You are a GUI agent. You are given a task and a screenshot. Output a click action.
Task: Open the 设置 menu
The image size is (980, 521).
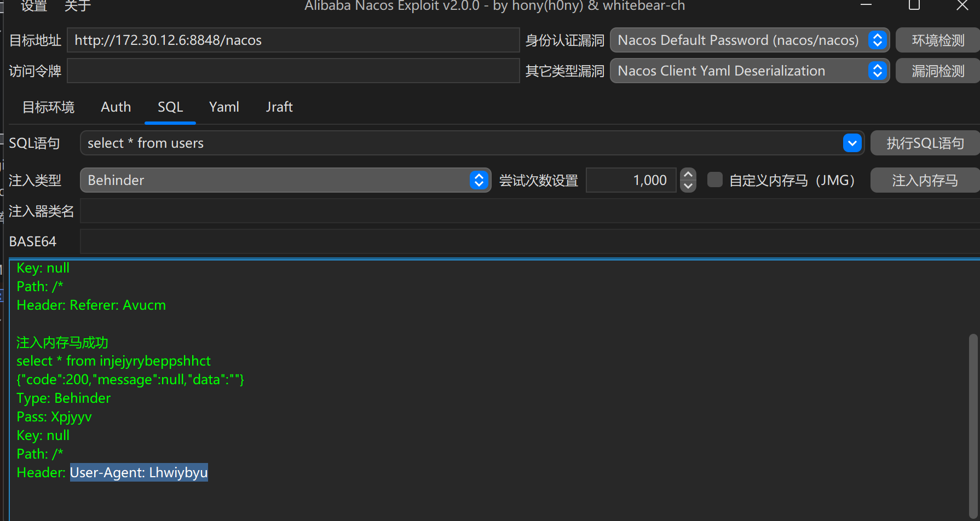click(x=34, y=6)
